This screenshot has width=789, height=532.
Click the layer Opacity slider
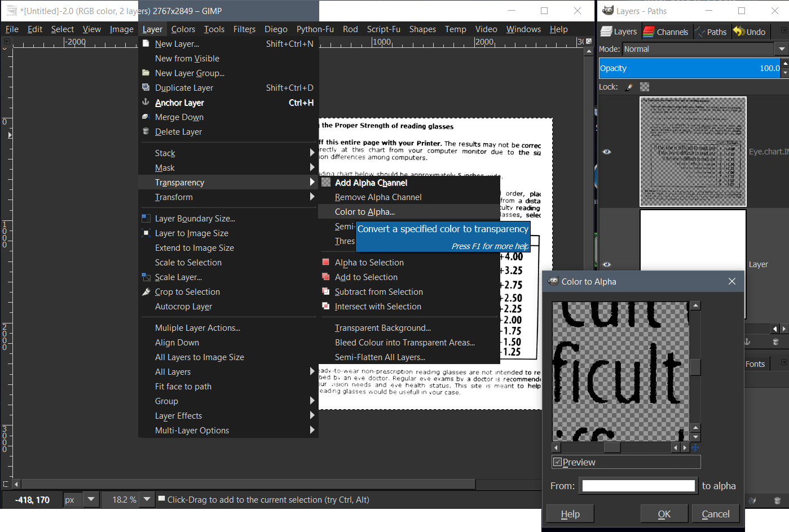tap(690, 68)
